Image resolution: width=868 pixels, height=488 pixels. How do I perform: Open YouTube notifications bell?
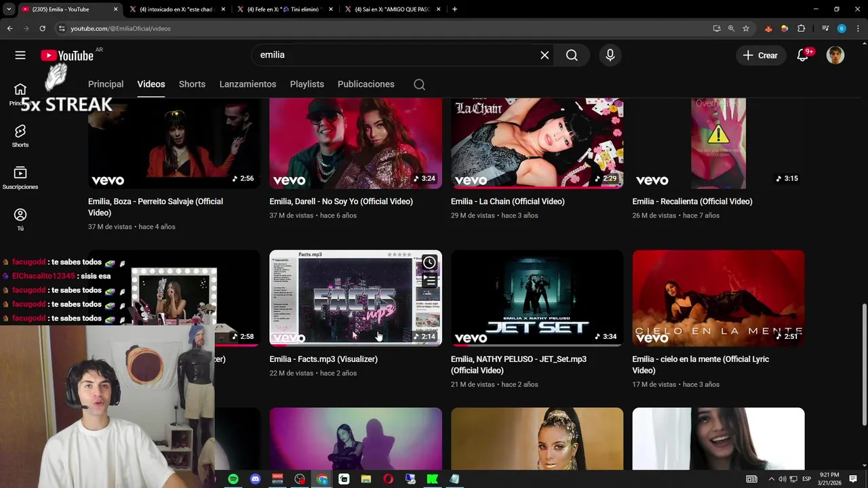(x=803, y=56)
